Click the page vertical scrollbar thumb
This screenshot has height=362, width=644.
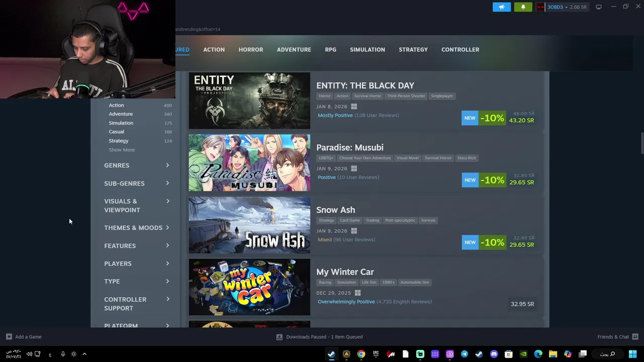(641, 143)
